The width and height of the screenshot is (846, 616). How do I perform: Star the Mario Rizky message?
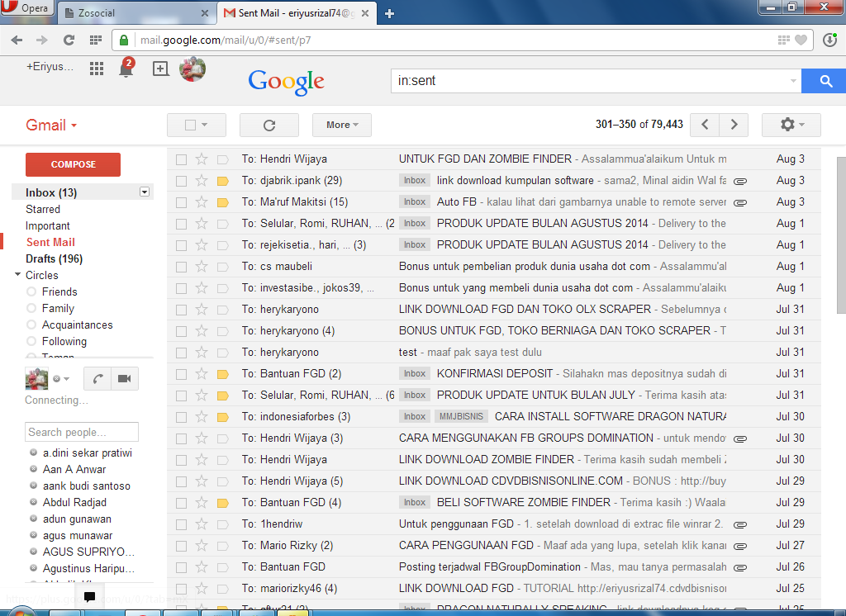202,545
